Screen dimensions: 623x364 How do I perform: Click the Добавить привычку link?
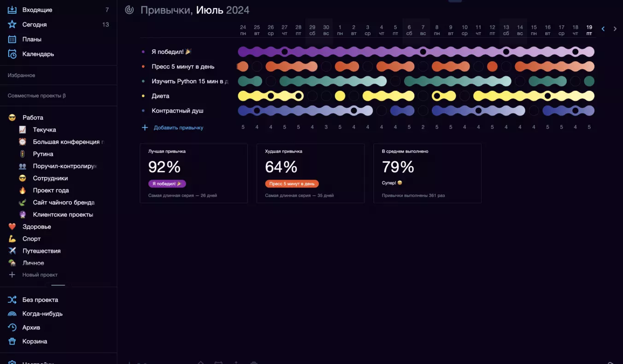pos(178,128)
